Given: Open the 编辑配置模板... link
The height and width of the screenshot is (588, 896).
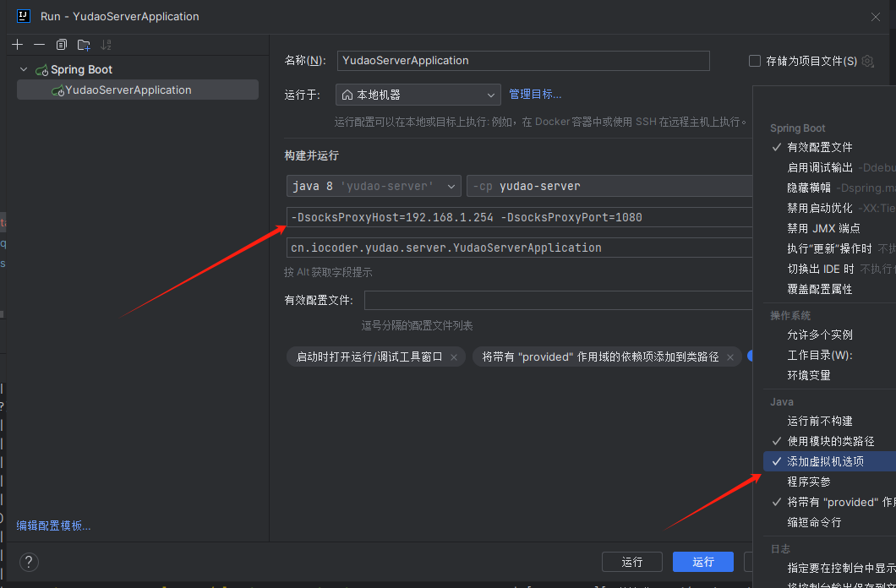Looking at the screenshot, I should click(x=53, y=525).
